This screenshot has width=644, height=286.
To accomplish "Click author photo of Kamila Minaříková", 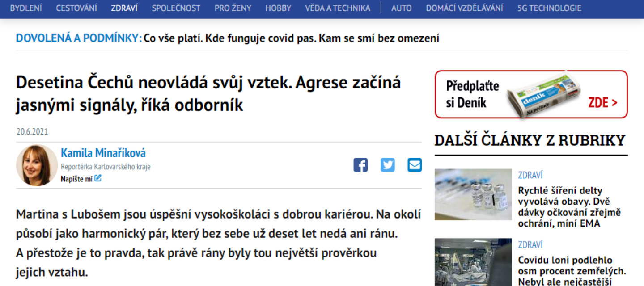I will [x=37, y=165].
